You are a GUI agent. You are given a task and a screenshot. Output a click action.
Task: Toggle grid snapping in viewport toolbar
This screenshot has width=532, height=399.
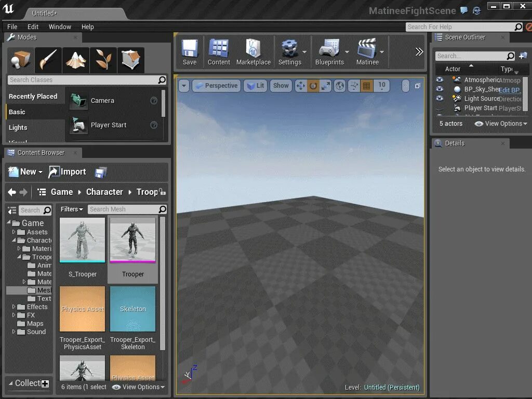click(x=366, y=86)
